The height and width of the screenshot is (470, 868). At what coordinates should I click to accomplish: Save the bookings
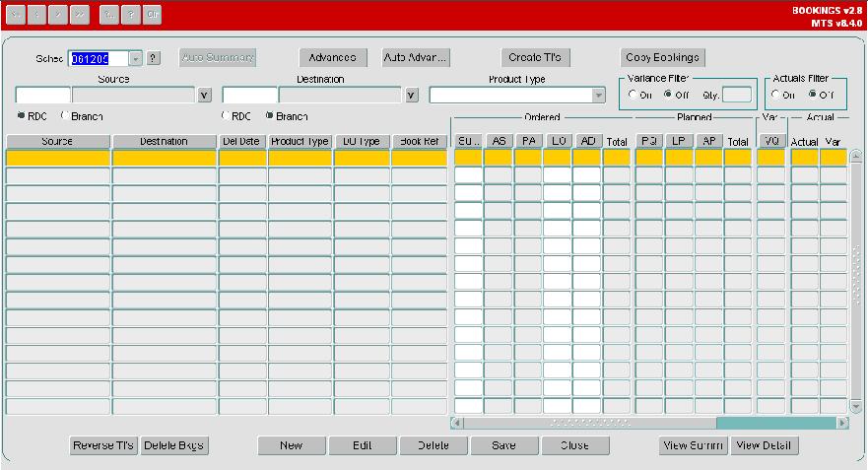point(504,445)
